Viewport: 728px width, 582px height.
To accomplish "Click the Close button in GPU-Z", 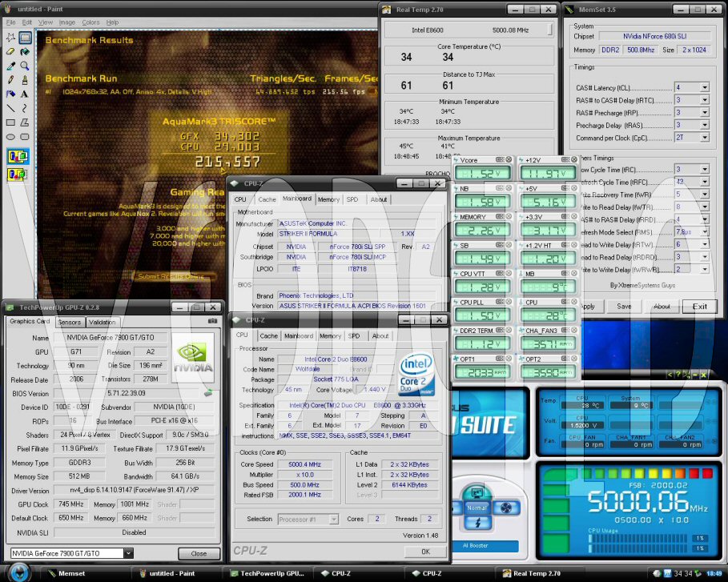I will [x=199, y=553].
